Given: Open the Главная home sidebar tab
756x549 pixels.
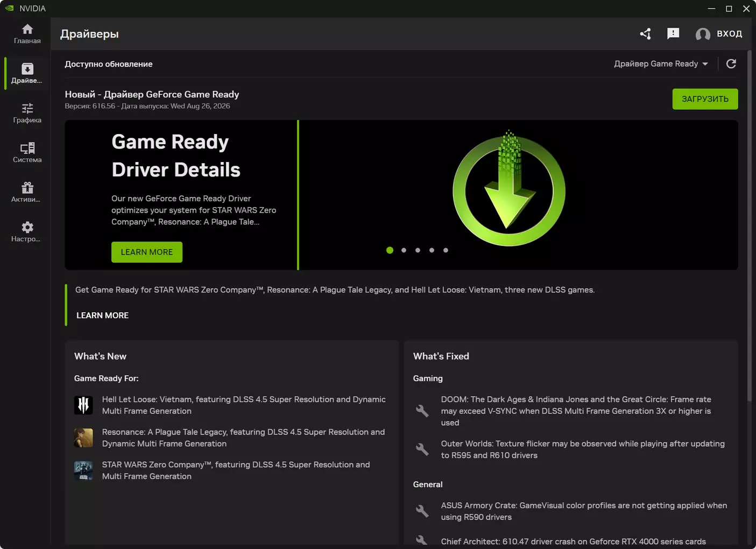Looking at the screenshot, I should click(27, 33).
